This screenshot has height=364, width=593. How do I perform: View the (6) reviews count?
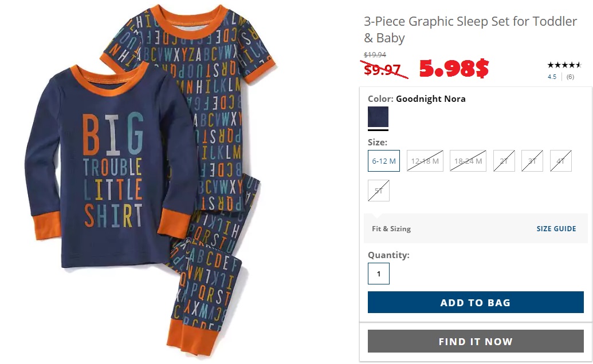[x=570, y=77]
